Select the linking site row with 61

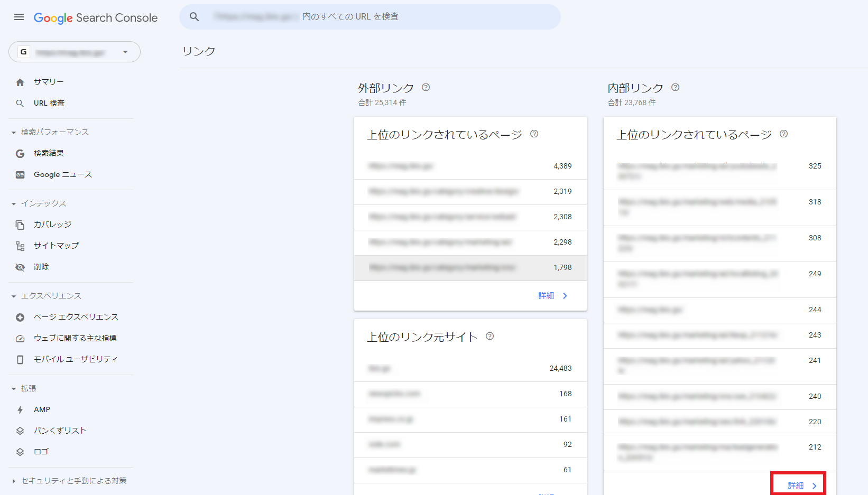(x=470, y=470)
